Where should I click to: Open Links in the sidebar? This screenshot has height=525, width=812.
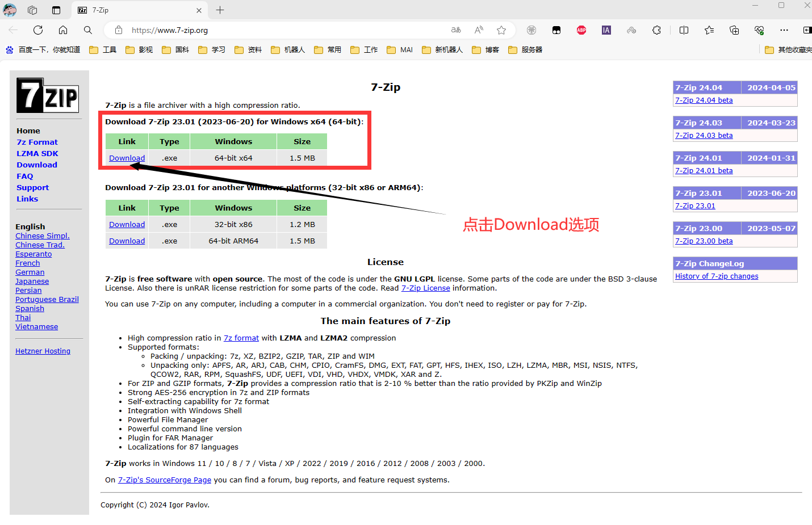click(x=27, y=199)
